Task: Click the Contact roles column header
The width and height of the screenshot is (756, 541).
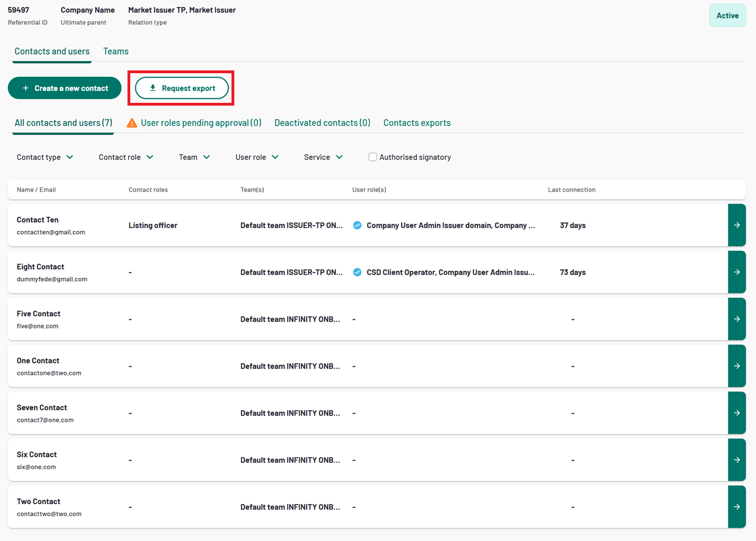Action: [x=148, y=190]
